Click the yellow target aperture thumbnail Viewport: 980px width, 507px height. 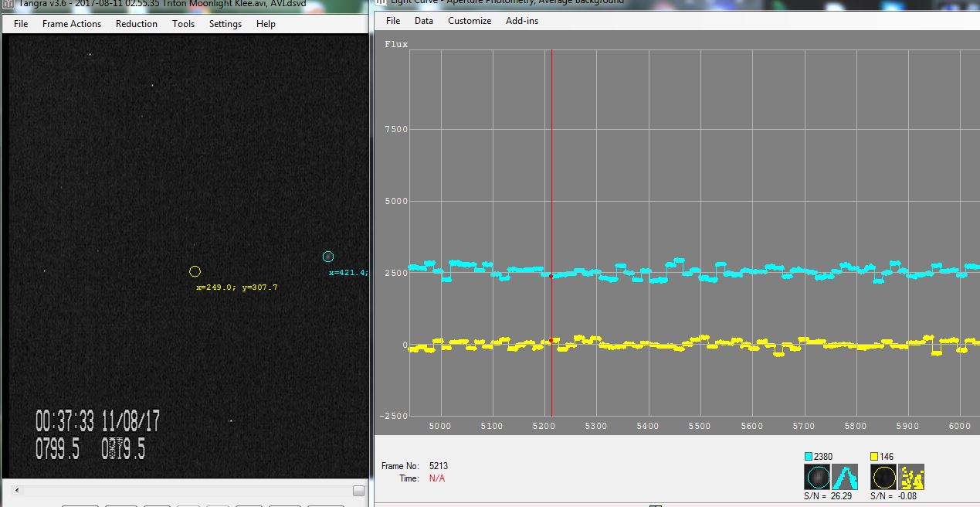tap(883, 477)
